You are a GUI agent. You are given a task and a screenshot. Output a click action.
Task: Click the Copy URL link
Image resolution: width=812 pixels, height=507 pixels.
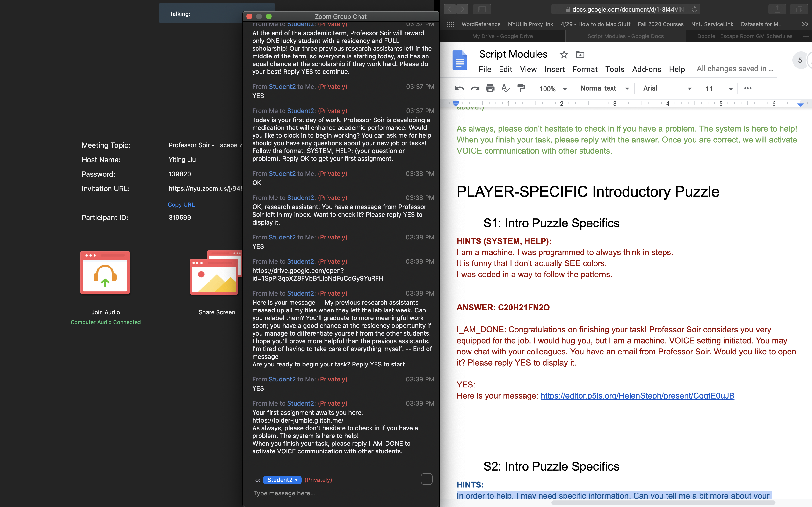[x=181, y=204]
